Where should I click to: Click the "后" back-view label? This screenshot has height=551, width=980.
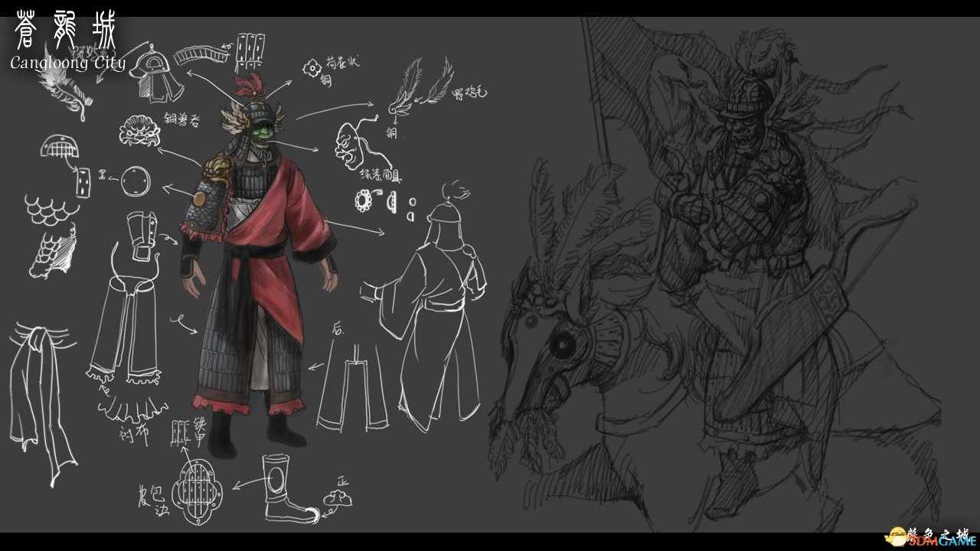pyautogui.click(x=338, y=328)
